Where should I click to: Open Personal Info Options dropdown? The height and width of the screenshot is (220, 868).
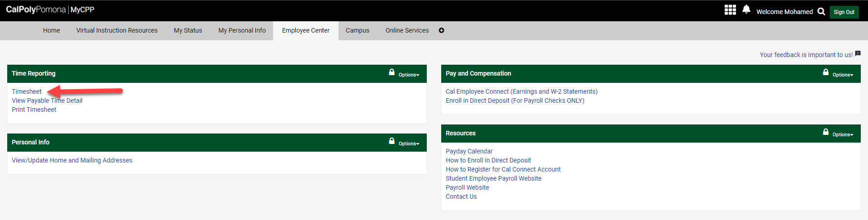point(409,143)
